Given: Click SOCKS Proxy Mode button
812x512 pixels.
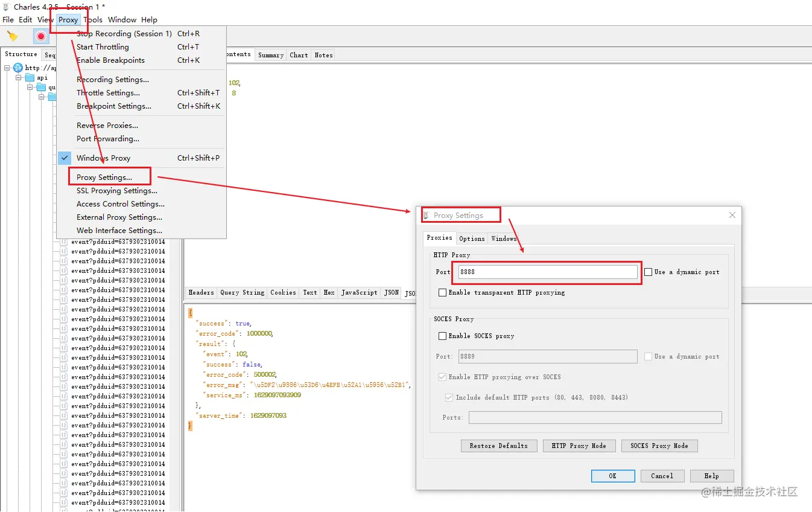Looking at the screenshot, I should click(659, 446).
